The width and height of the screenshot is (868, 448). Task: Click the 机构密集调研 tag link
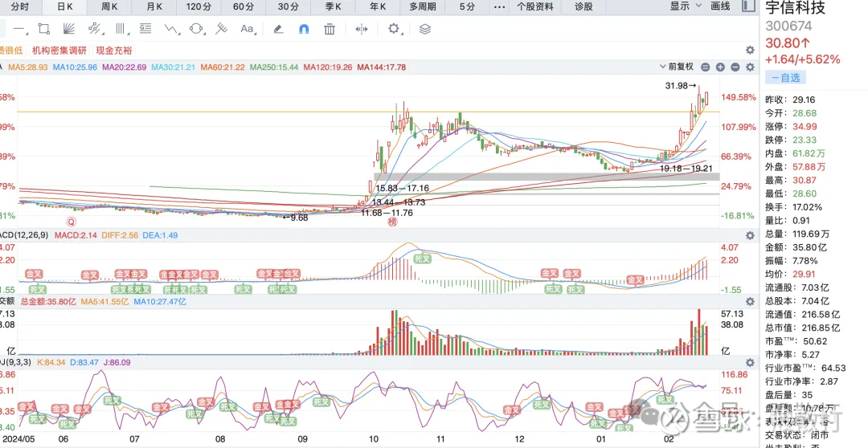click(59, 50)
